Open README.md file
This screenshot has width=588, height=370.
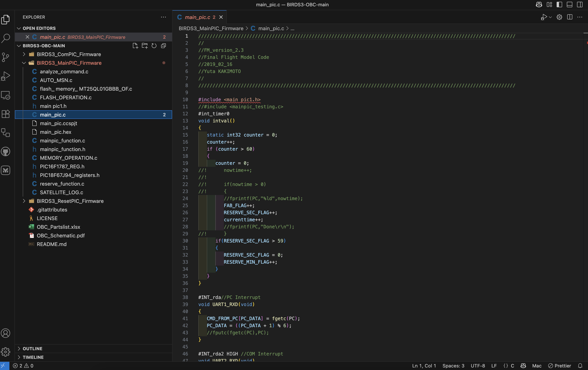(x=52, y=244)
